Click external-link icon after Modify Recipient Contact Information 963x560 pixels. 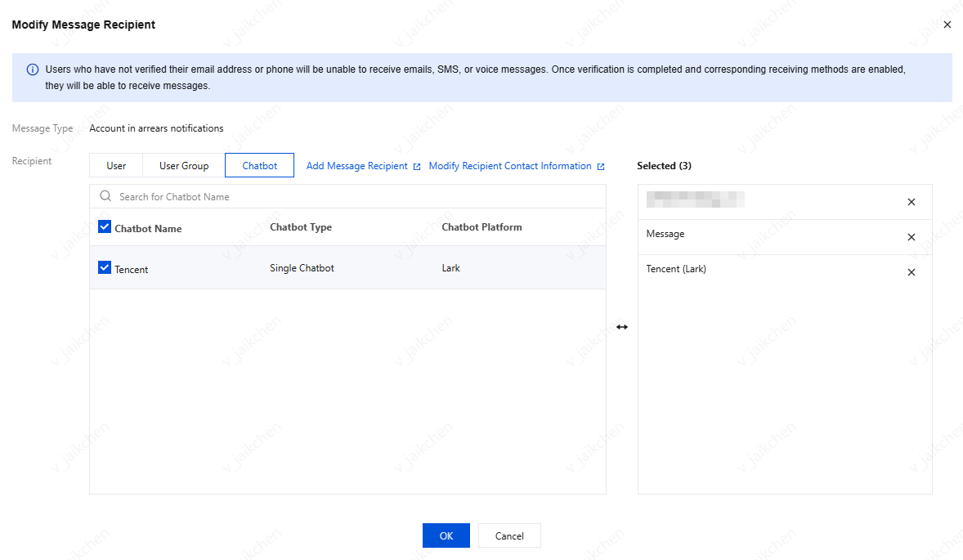pyautogui.click(x=601, y=167)
